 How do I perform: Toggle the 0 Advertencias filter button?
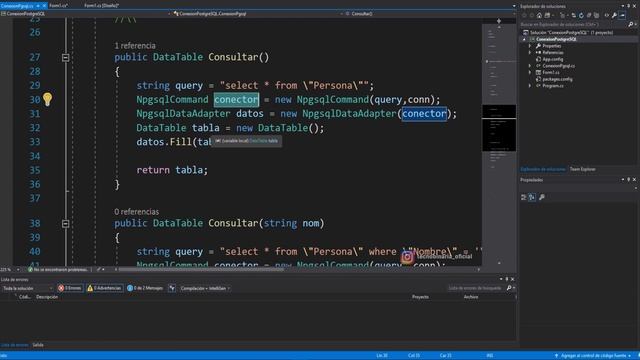[x=104, y=288]
